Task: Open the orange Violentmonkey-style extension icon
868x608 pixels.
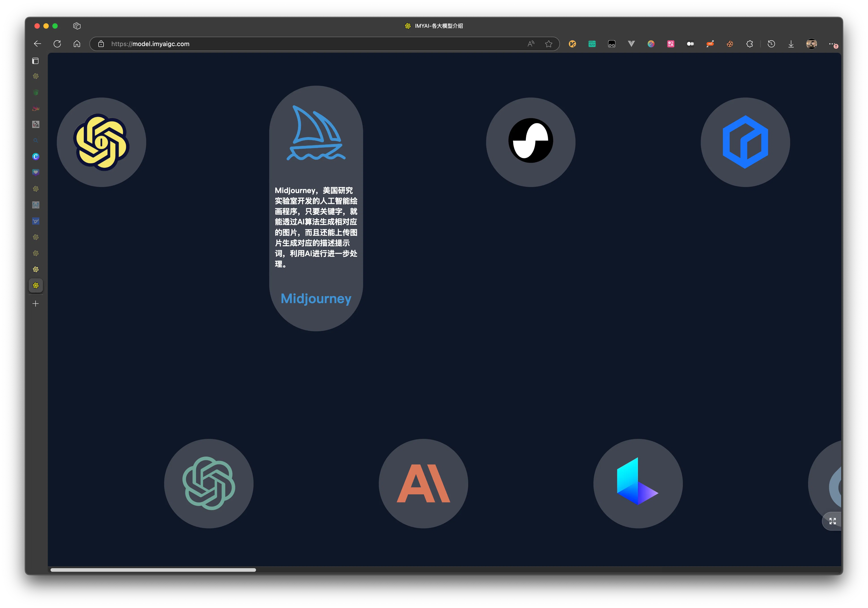Action: click(572, 44)
